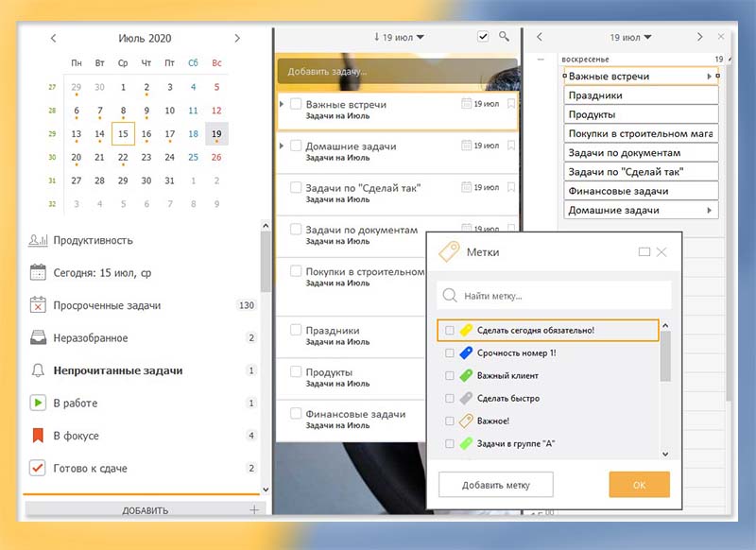Screen dimensions: 756x550
Task: Go to previous day in day panel
Action: (540, 37)
